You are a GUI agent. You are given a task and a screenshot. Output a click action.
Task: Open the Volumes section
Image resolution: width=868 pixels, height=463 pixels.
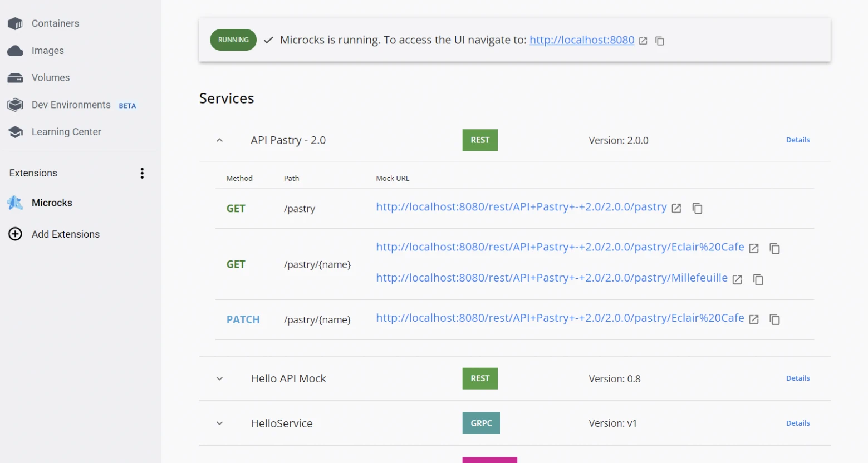point(51,78)
